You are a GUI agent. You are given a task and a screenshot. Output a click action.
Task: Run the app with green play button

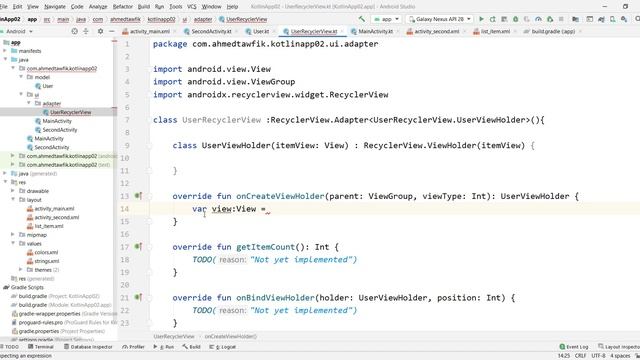click(482, 19)
